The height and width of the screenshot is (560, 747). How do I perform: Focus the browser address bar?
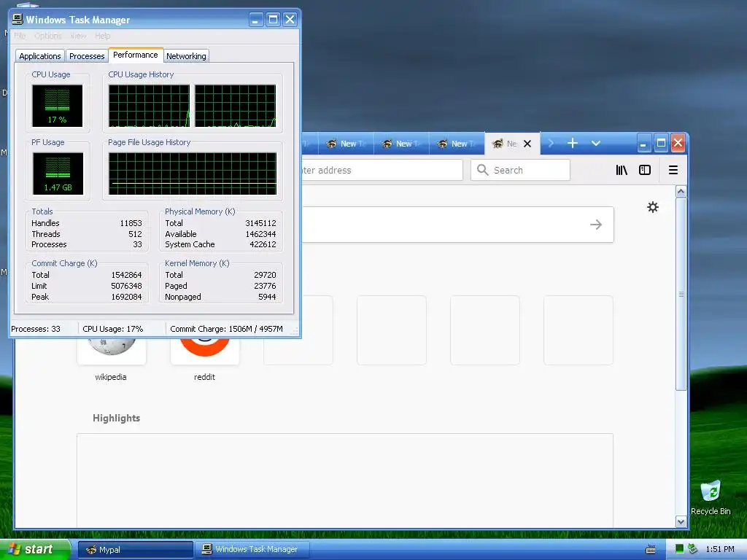(382, 170)
